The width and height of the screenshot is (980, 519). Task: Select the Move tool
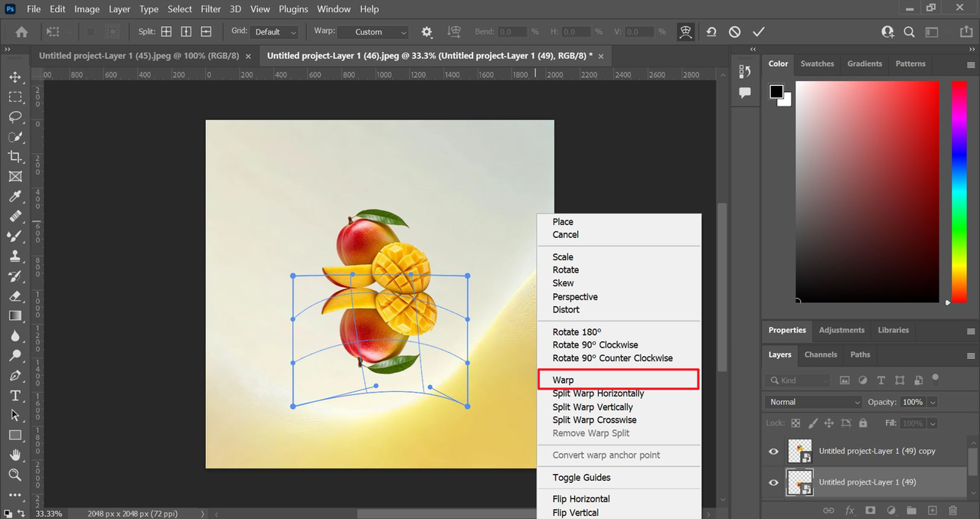[x=15, y=77]
